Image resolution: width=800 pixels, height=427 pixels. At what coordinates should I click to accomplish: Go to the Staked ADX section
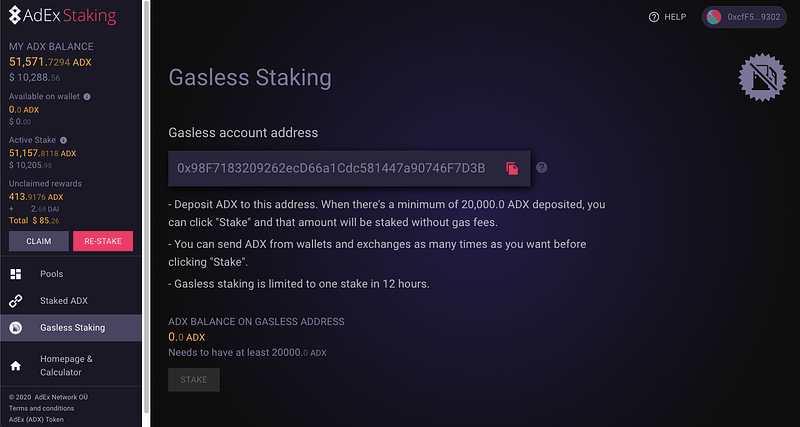pyautogui.click(x=64, y=300)
